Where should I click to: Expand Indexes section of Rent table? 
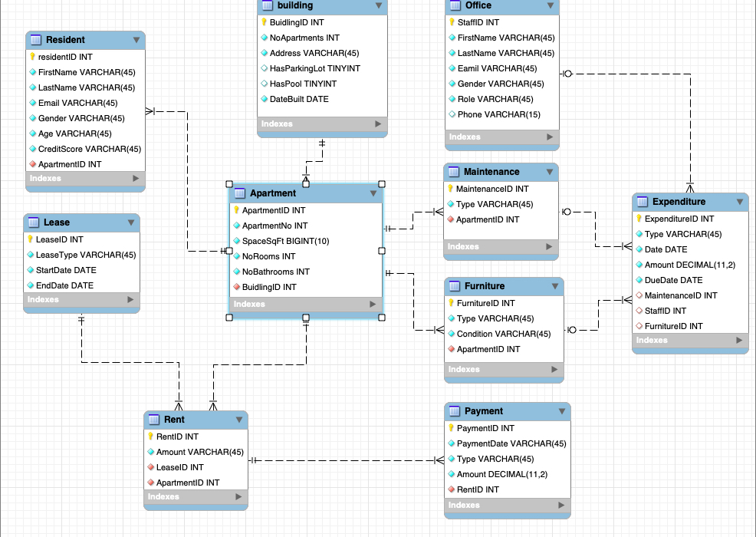238,497
